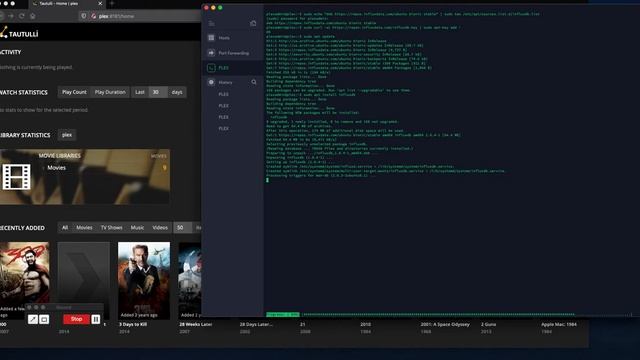Select the third PLEX history entry
Viewport: 640px width, 360px height.
[x=223, y=117]
